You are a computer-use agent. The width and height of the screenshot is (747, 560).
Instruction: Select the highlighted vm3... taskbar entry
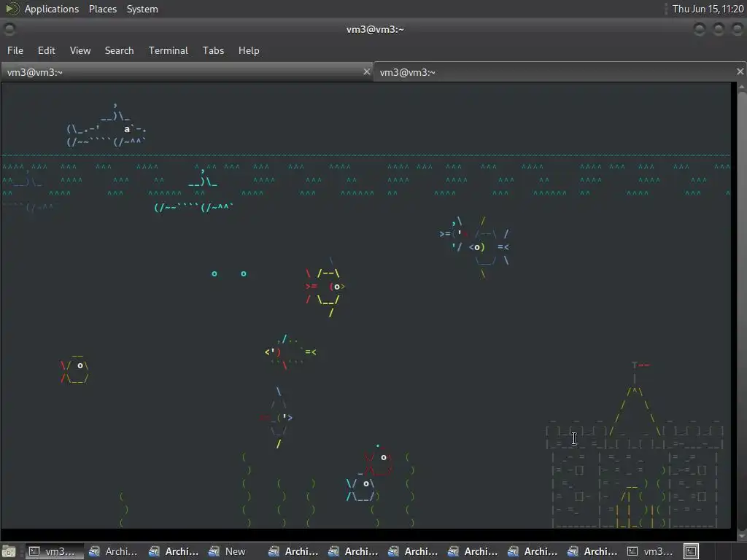coord(53,551)
